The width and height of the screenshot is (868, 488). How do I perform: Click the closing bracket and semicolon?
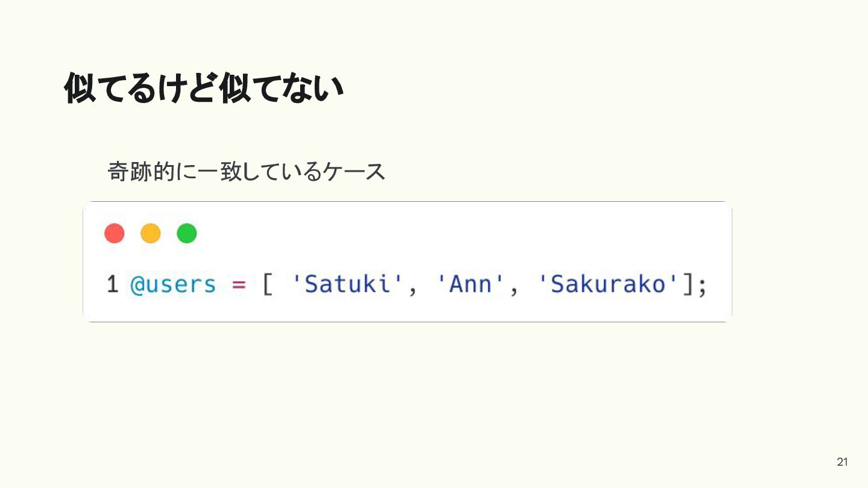(694, 285)
